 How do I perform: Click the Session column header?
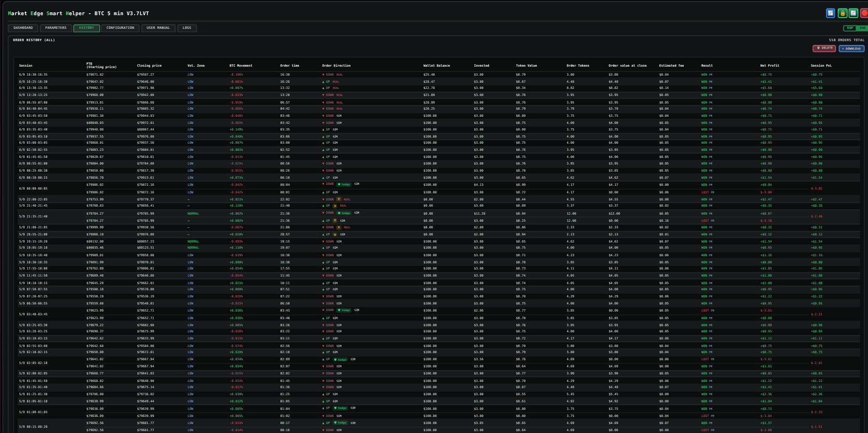26,66
